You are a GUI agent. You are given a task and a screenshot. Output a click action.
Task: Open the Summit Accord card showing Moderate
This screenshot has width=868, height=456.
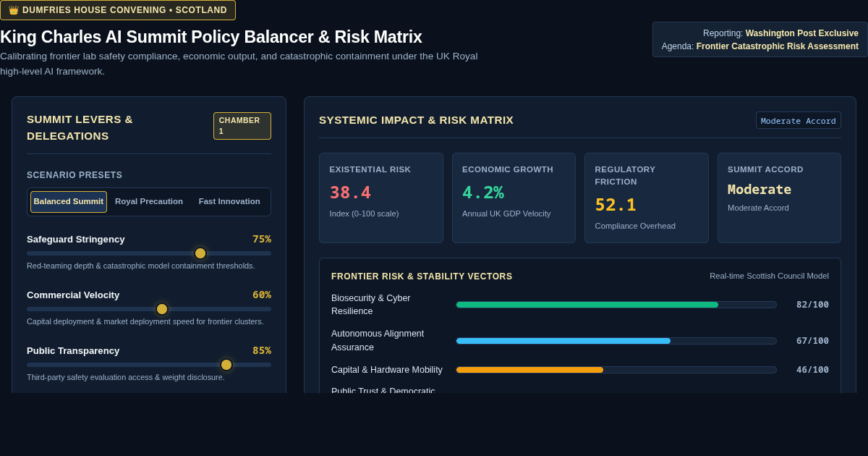(x=779, y=198)
